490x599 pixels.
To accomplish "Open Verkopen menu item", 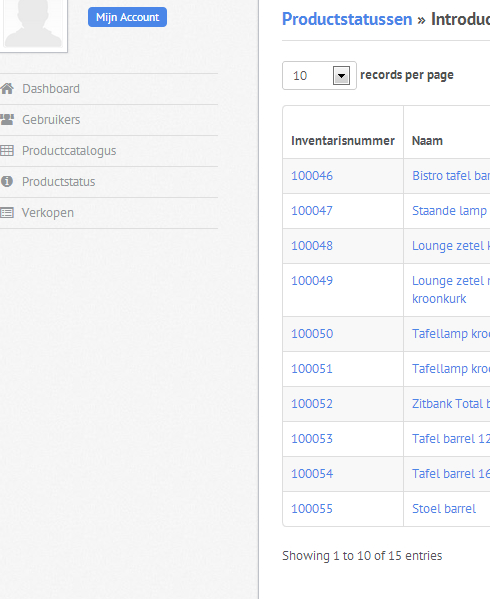I will click(x=48, y=212).
